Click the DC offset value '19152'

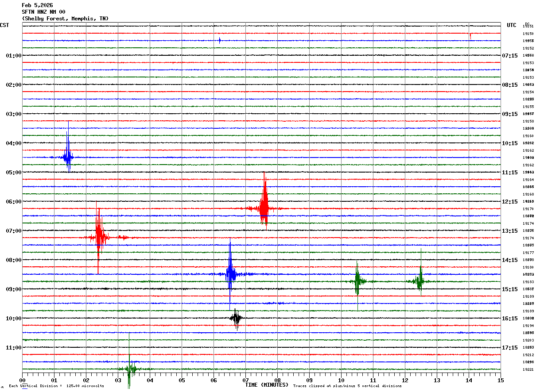click(x=528, y=48)
